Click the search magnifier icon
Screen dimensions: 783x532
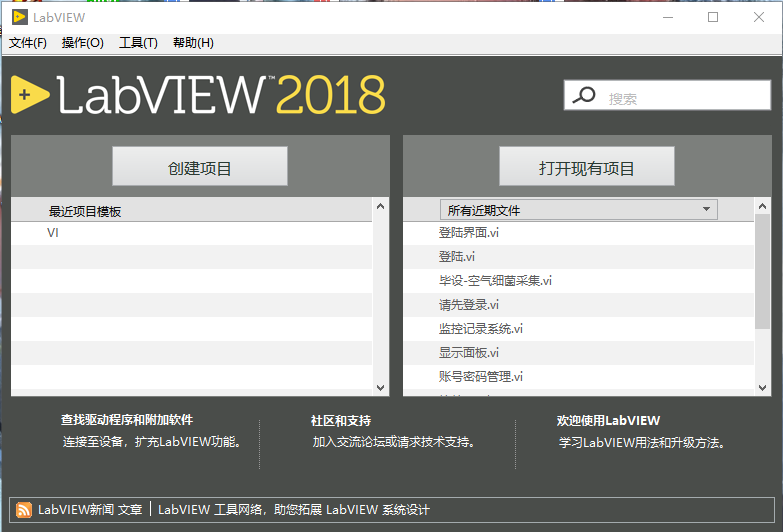pos(585,96)
